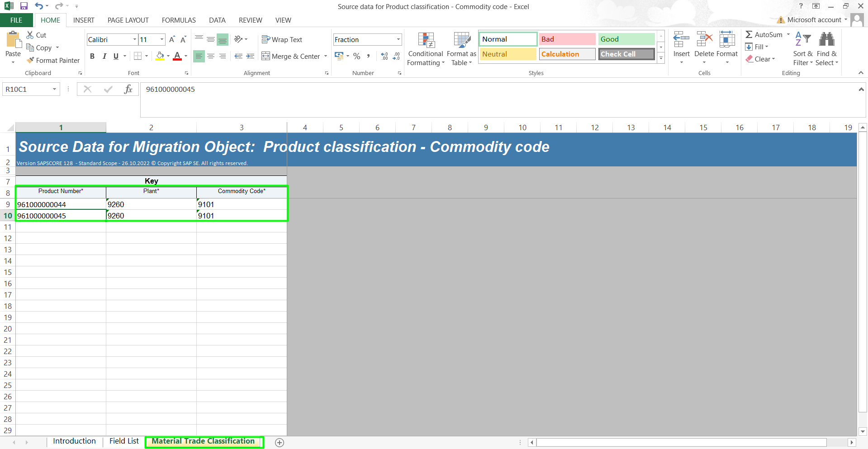Apply the Neutral cell style
Viewport: 868px width, 449px height.
[x=508, y=54]
